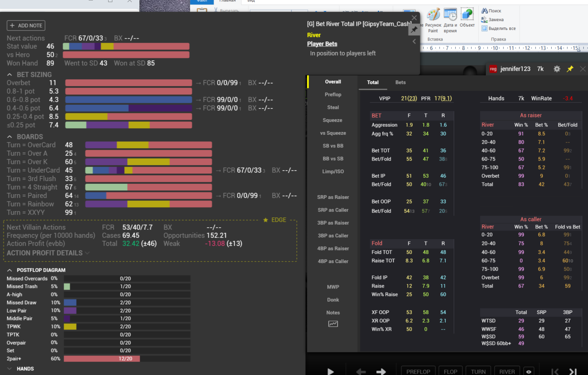
Task: Collapse popup with the left chevron arrow
Action: point(414,41)
